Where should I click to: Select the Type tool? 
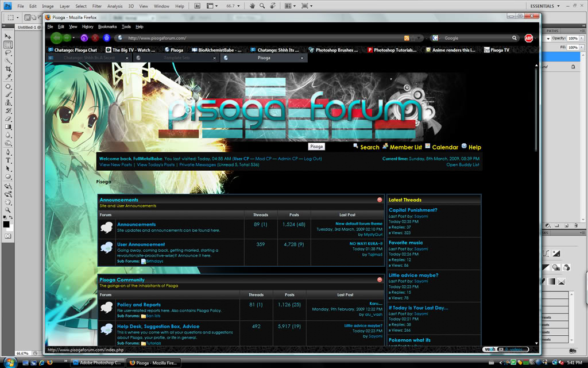tap(8, 160)
